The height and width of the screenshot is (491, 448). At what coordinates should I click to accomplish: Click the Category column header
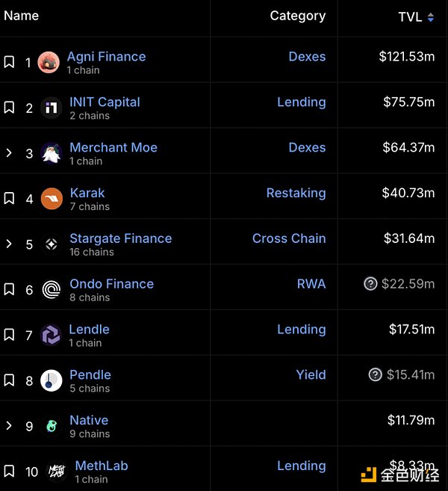pos(298,16)
